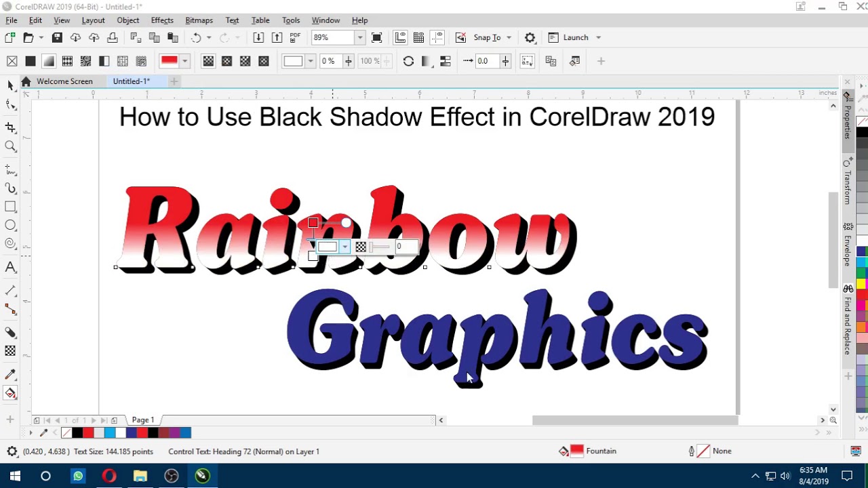Screen dimensions: 868x488
Task: Choose Vector pattern fill
Action: [67, 61]
